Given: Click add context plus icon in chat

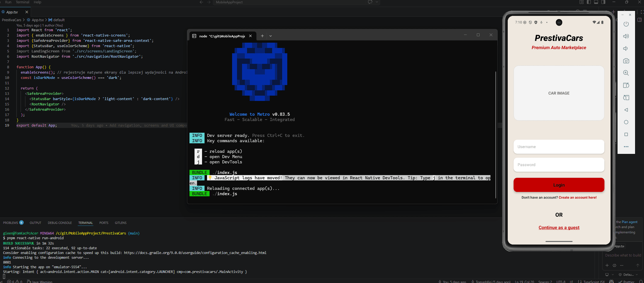Looking at the screenshot, I should pos(607,265).
